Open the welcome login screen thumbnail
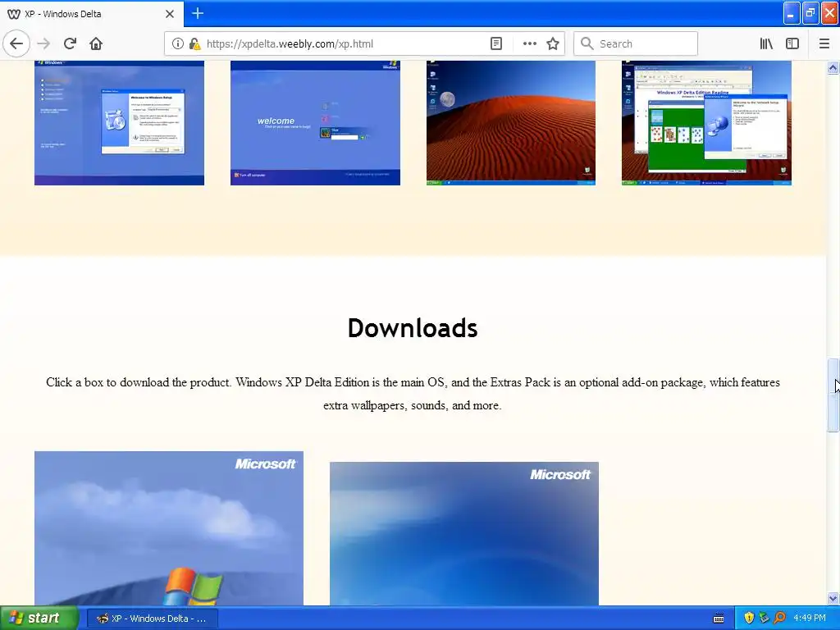Image resolution: width=840 pixels, height=630 pixels. tap(315, 123)
